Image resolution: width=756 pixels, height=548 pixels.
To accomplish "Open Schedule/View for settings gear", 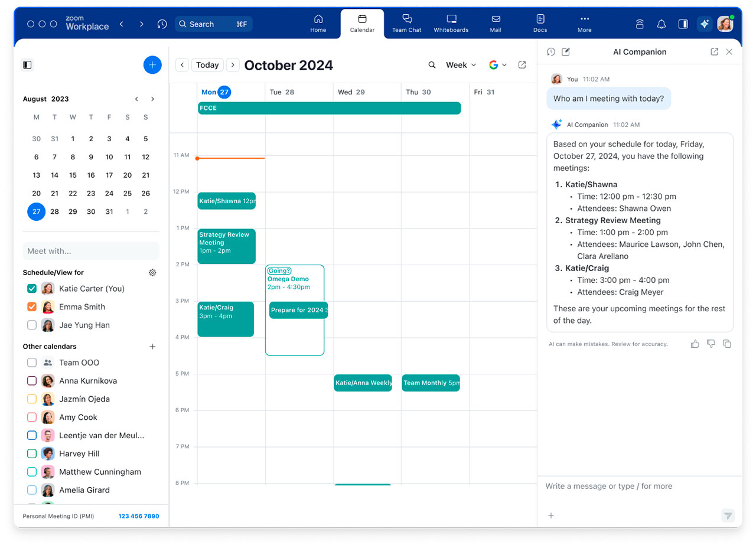I will click(152, 272).
